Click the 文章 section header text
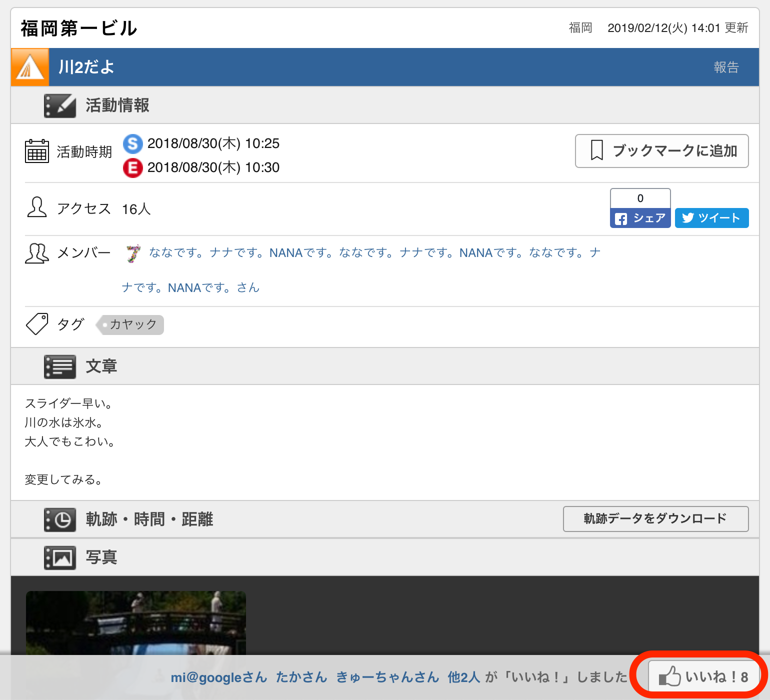The image size is (770, 700). click(101, 366)
